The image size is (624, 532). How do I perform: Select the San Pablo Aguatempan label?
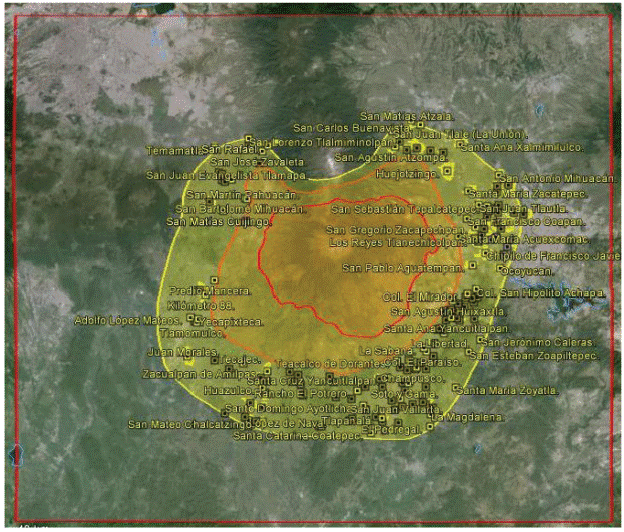pos(401,268)
